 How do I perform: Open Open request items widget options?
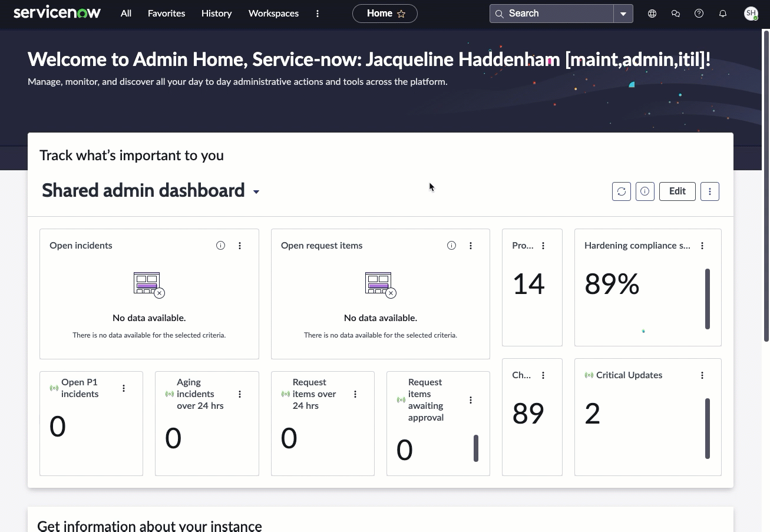point(471,246)
